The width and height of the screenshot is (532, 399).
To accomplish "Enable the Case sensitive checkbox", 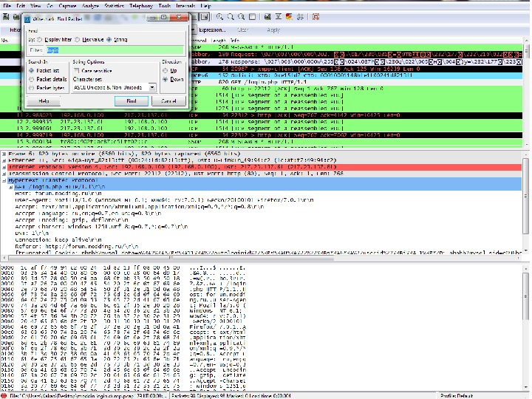I will click(x=76, y=71).
